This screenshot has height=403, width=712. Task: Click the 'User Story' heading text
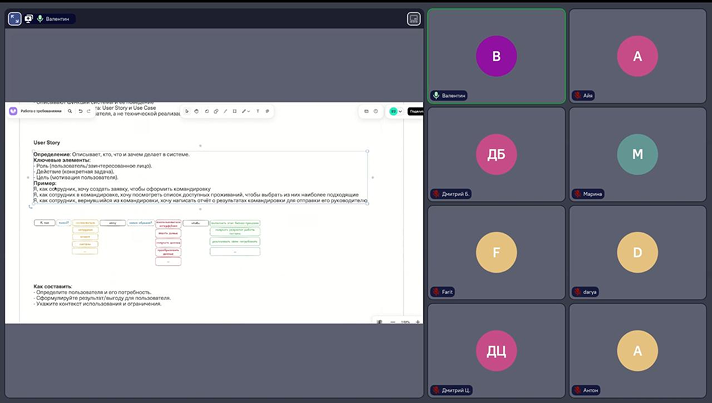click(x=47, y=143)
